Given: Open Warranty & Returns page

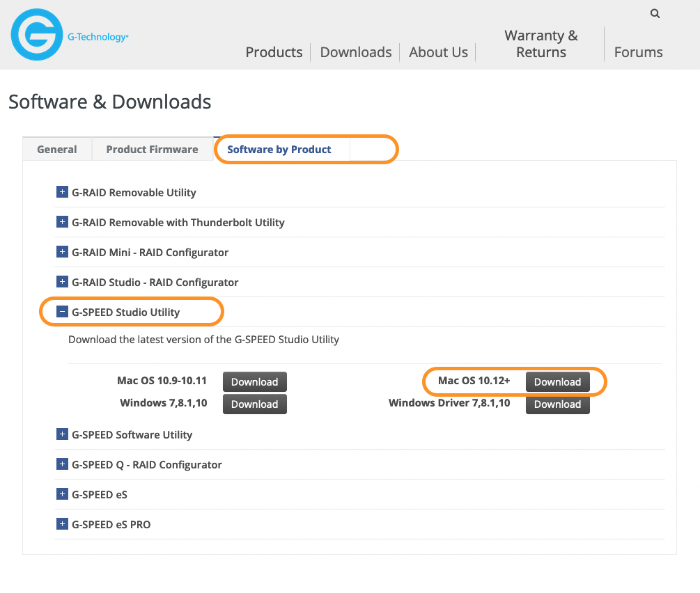Looking at the screenshot, I should coord(541,44).
